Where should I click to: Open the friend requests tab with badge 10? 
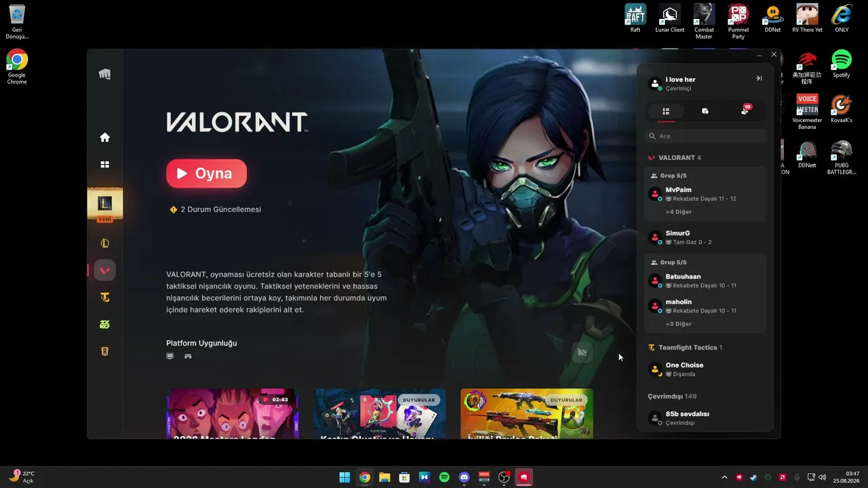[x=745, y=111]
